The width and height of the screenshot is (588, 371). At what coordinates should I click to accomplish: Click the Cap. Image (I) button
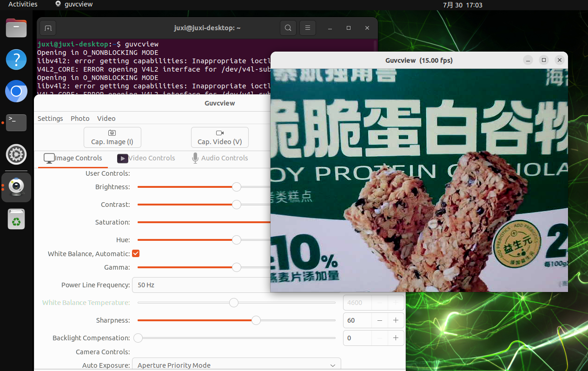click(x=112, y=137)
